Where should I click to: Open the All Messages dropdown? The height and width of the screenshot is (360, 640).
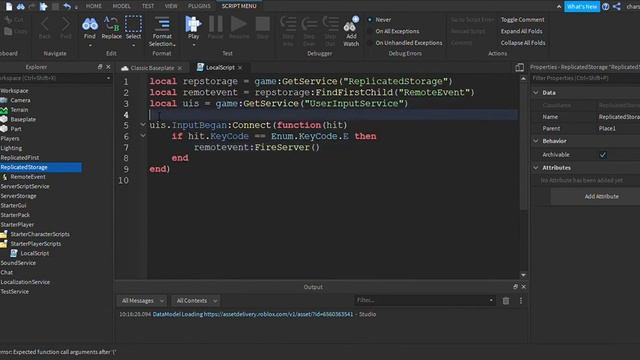142,301
